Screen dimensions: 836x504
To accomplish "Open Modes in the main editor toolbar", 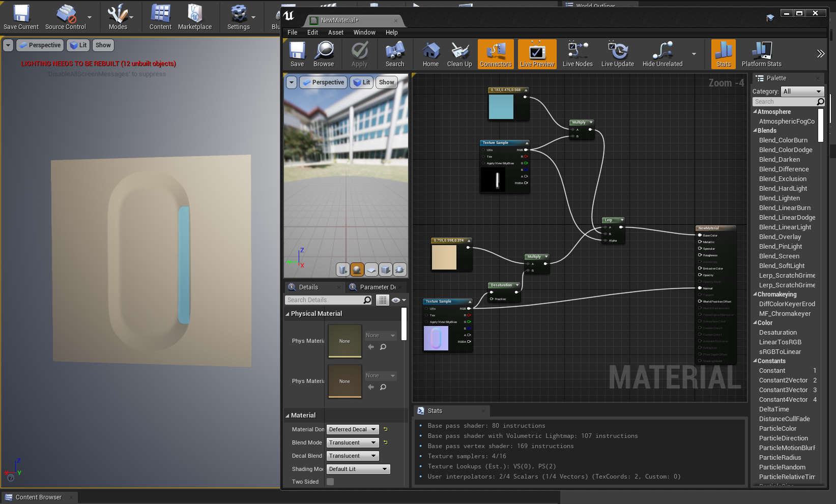I will pos(118,17).
